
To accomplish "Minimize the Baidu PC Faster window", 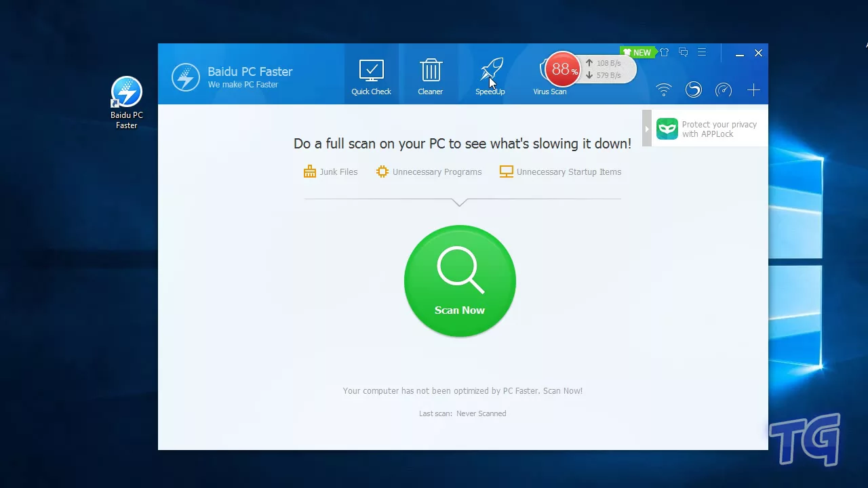I will pos(740,54).
